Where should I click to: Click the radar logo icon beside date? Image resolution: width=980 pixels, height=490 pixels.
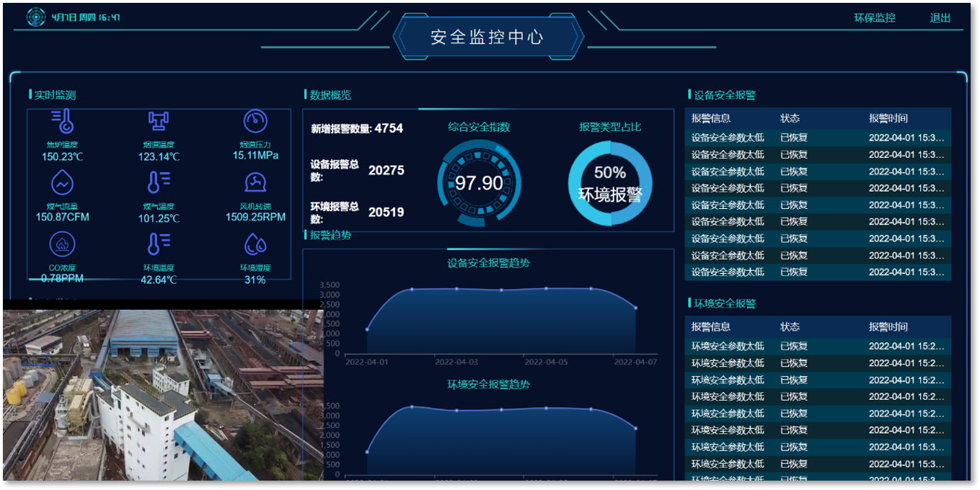tap(36, 17)
